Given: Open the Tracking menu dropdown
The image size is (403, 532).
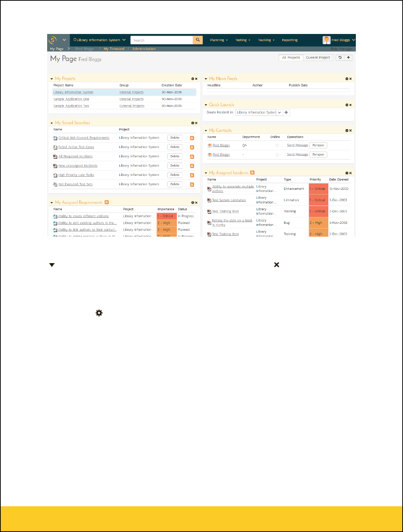Looking at the screenshot, I should (x=266, y=40).
